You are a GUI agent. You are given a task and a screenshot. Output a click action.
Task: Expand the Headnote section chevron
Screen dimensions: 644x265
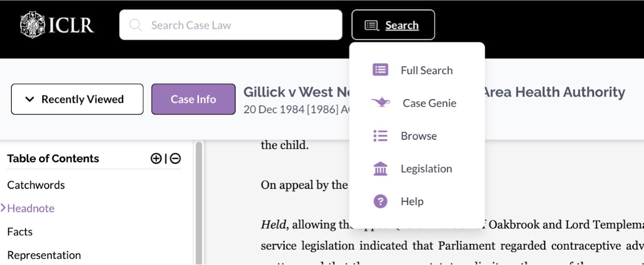click(x=3, y=208)
